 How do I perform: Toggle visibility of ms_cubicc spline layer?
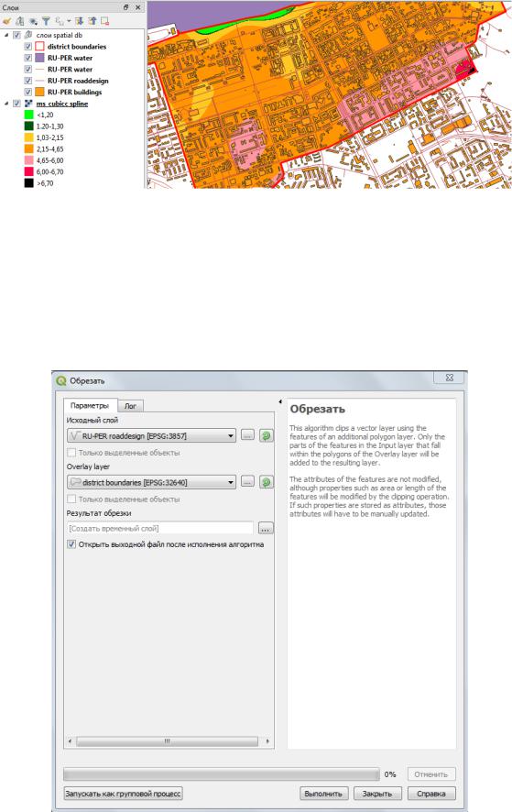click(x=16, y=104)
